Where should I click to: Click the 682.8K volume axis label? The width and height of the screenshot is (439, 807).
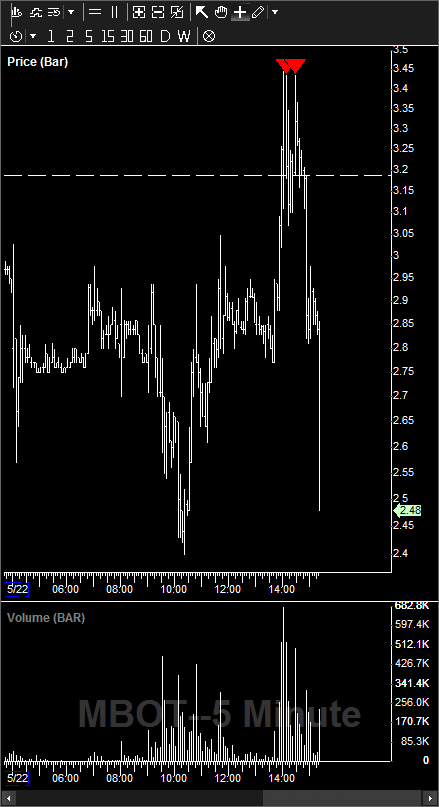point(412,605)
